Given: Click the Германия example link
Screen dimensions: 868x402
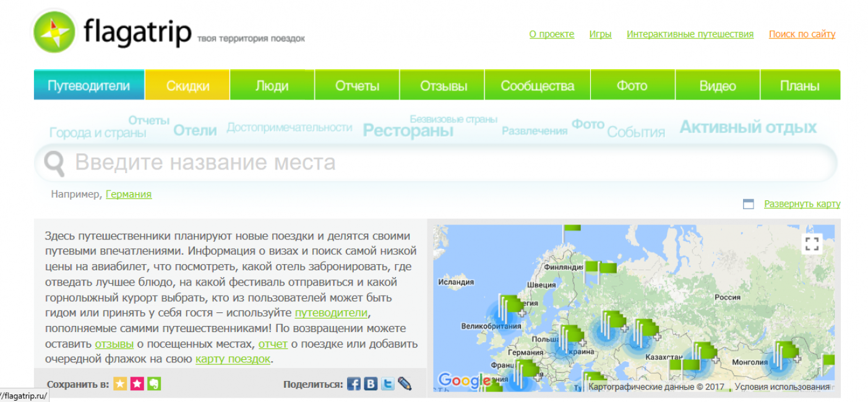Looking at the screenshot, I should pos(129,194).
